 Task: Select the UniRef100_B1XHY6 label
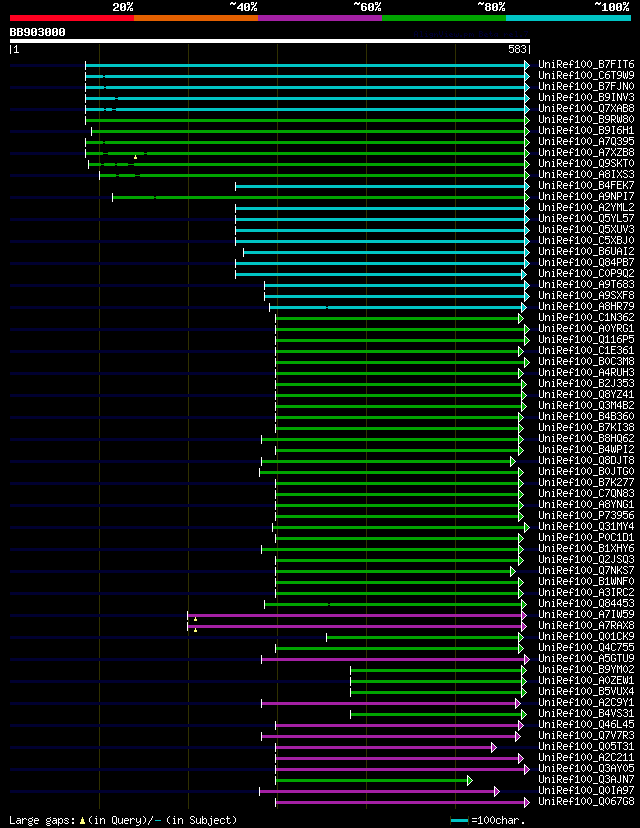click(x=586, y=549)
